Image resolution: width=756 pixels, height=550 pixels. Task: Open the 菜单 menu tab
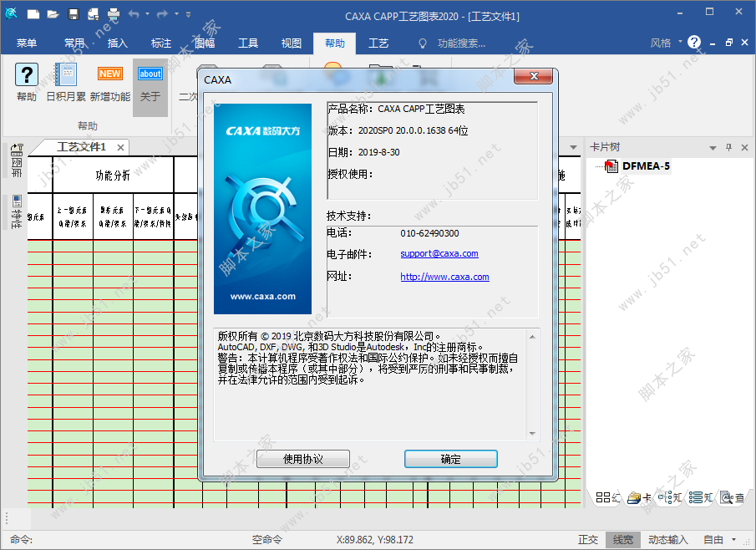pyautogui.click(x=27, y=43)
